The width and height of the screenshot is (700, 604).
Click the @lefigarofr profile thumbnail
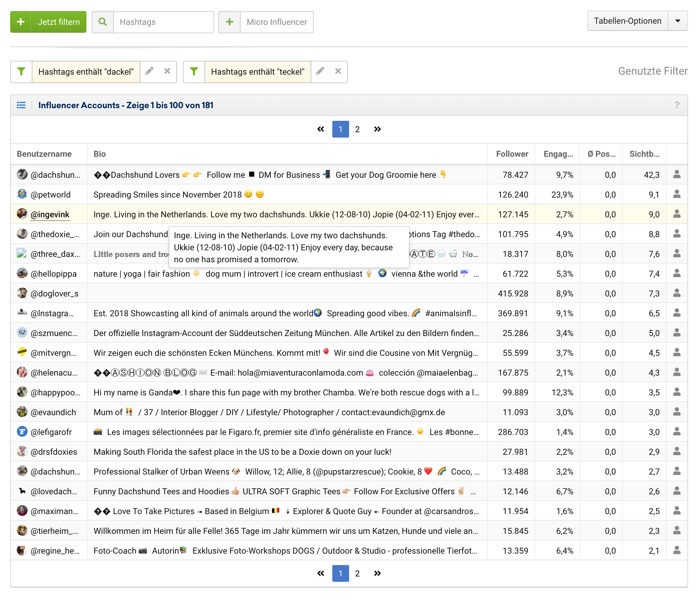coord(22,431)
